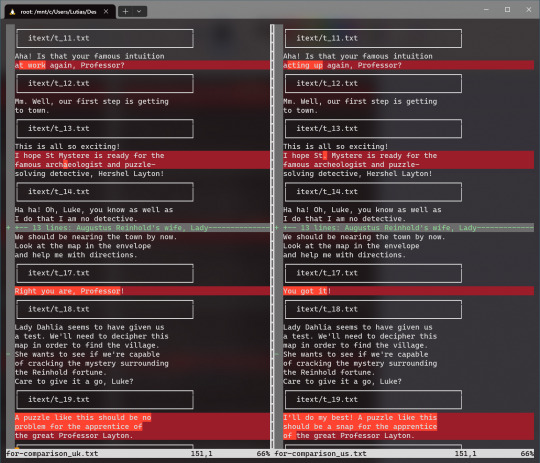Close the terminal window

coord(529,10)
